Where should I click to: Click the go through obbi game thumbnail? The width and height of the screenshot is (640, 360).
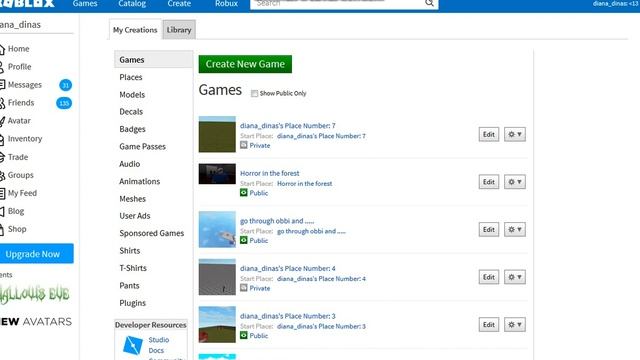pyautogui.click(x=217, y=229)
